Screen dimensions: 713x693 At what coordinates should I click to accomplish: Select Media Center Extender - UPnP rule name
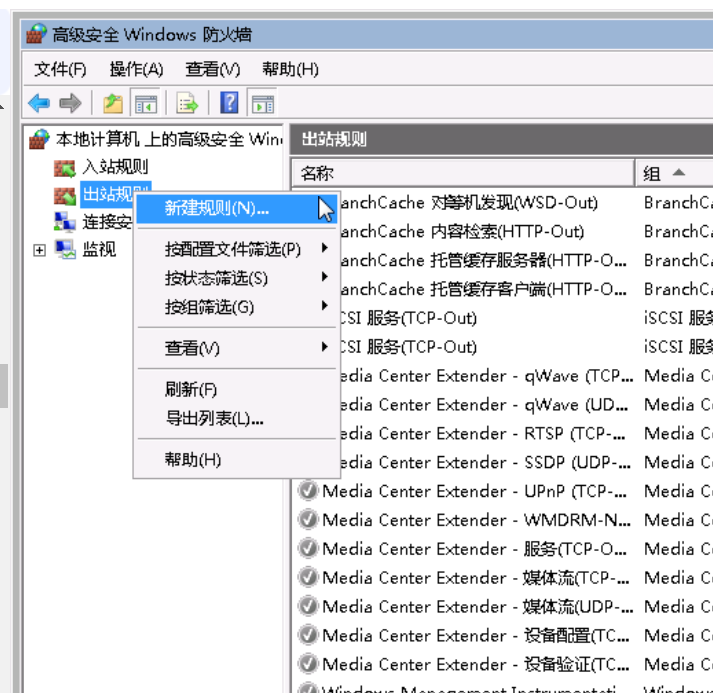click(x=475, y=491)
